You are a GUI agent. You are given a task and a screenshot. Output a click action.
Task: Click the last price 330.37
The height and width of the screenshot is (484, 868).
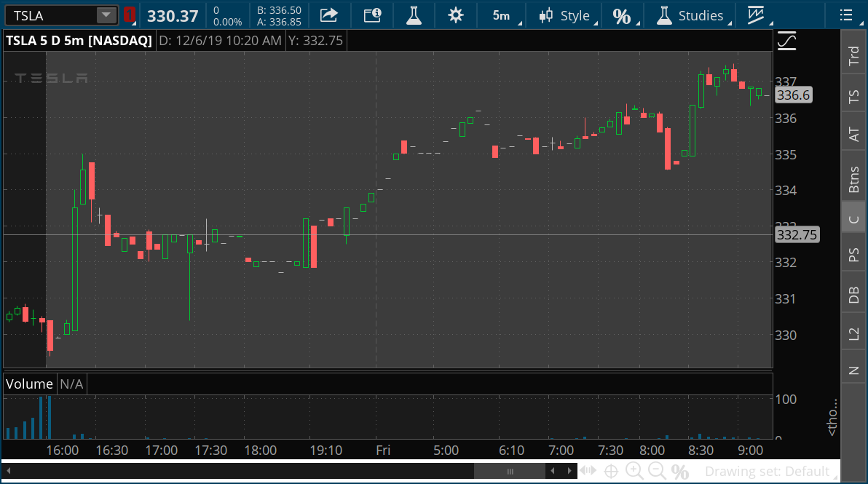point(173,16)
